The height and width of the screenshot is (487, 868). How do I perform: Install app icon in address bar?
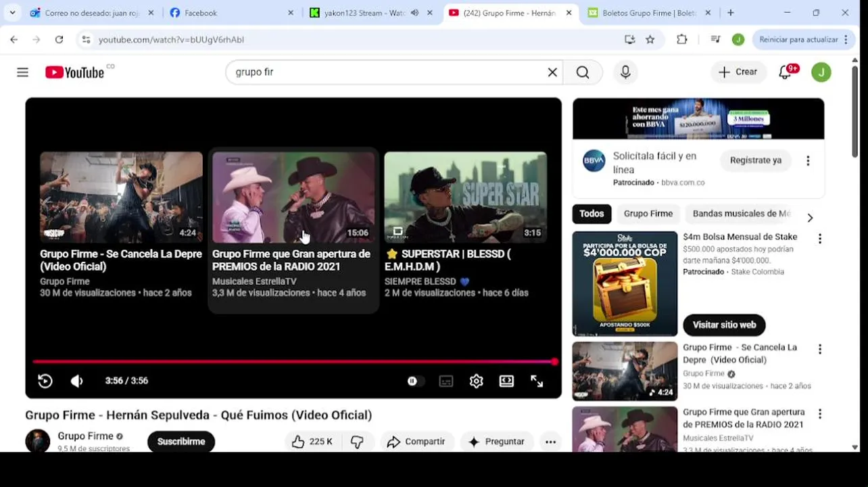[x=629, y=39]
